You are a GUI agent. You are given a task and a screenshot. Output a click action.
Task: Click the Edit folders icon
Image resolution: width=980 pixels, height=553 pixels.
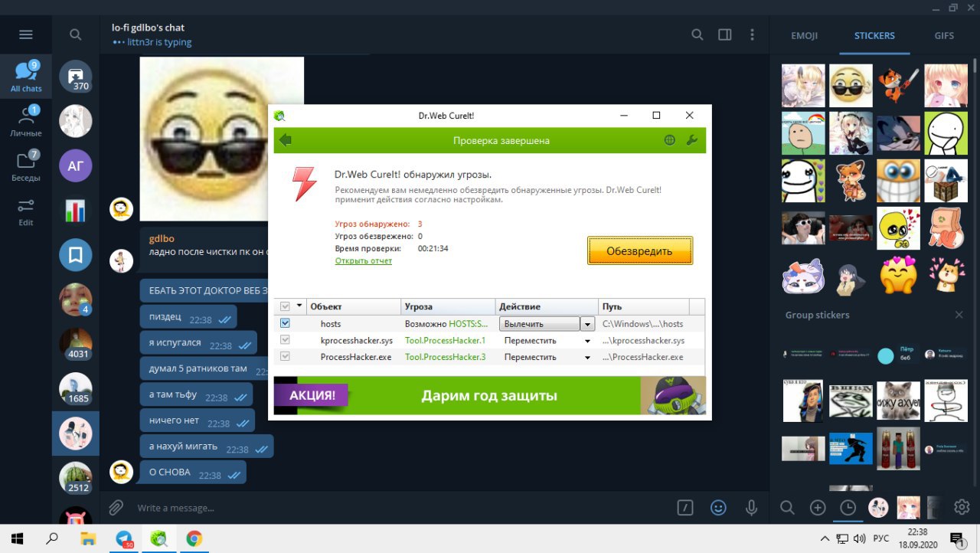tap(26, 211)
